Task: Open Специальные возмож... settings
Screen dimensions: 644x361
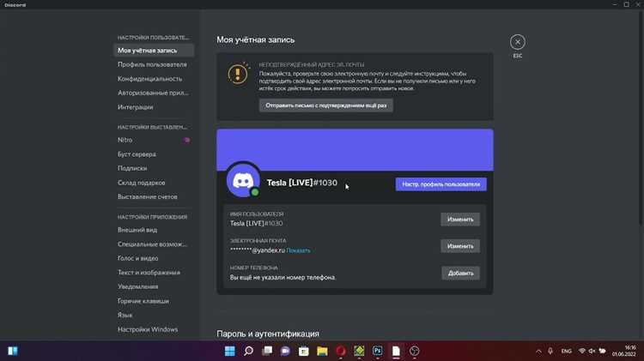Action: [x=154, y=244]
